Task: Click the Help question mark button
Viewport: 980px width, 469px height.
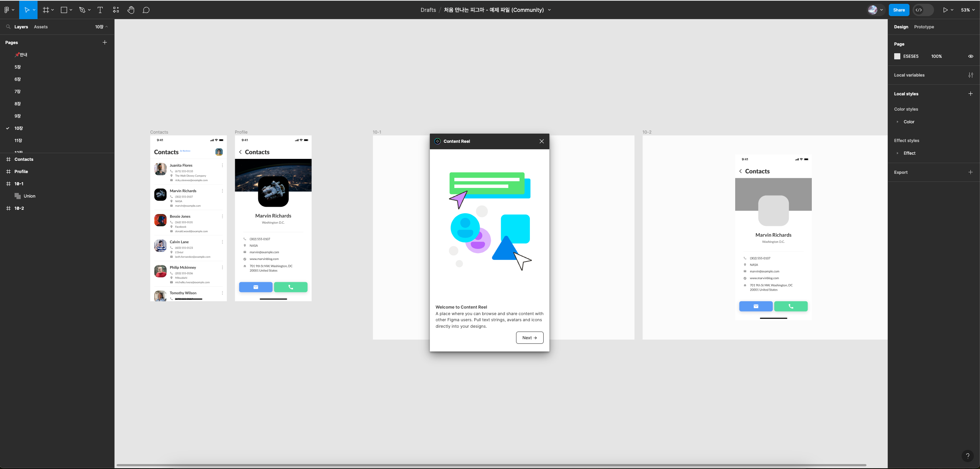Action: (x=967, y=456)
